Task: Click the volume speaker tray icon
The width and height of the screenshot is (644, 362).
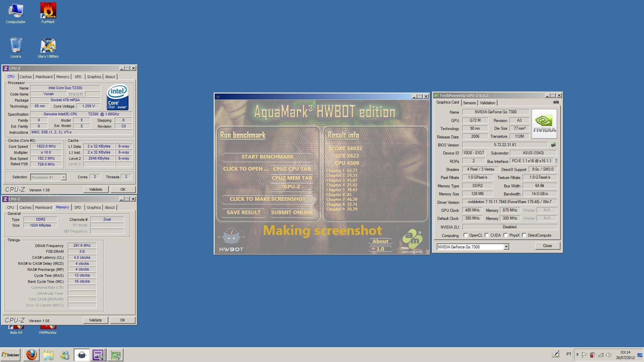Action: 608,355
